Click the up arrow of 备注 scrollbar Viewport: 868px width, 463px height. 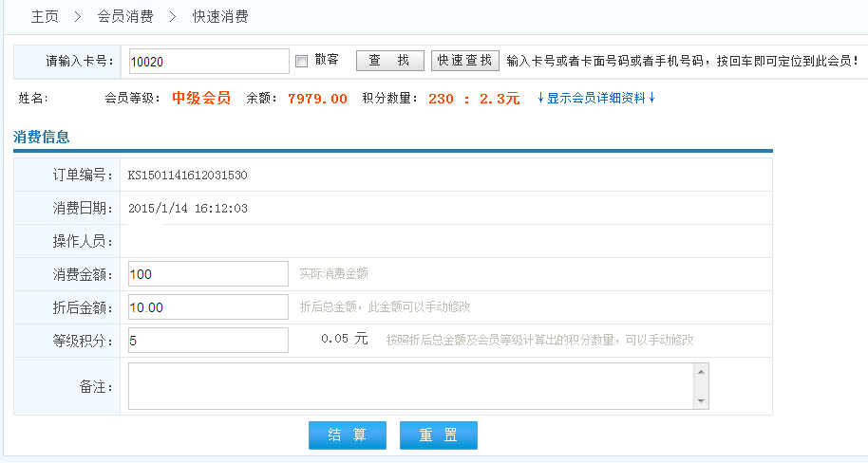tap(701, 373)
